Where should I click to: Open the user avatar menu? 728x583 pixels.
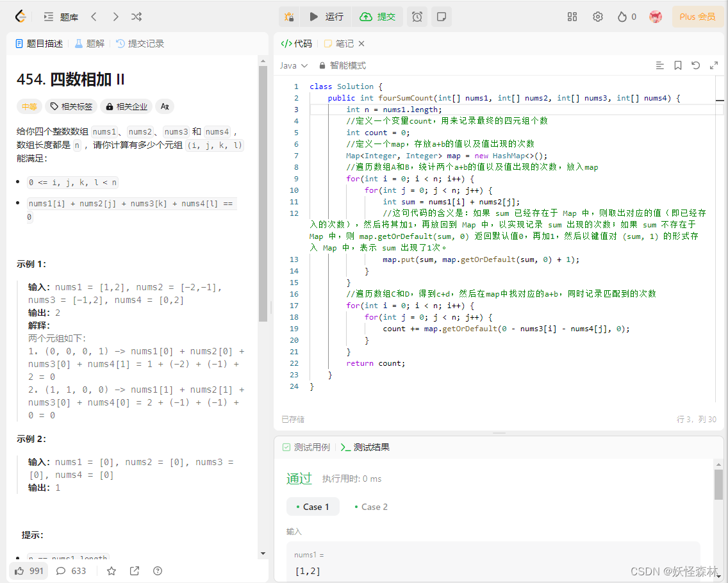(656, 17)
